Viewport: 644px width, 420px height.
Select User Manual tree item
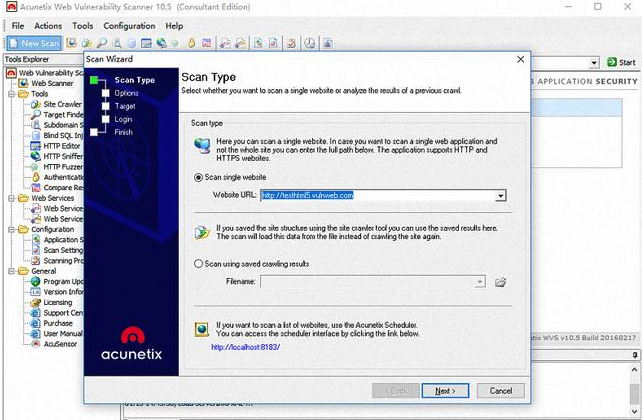click(63, 334)
